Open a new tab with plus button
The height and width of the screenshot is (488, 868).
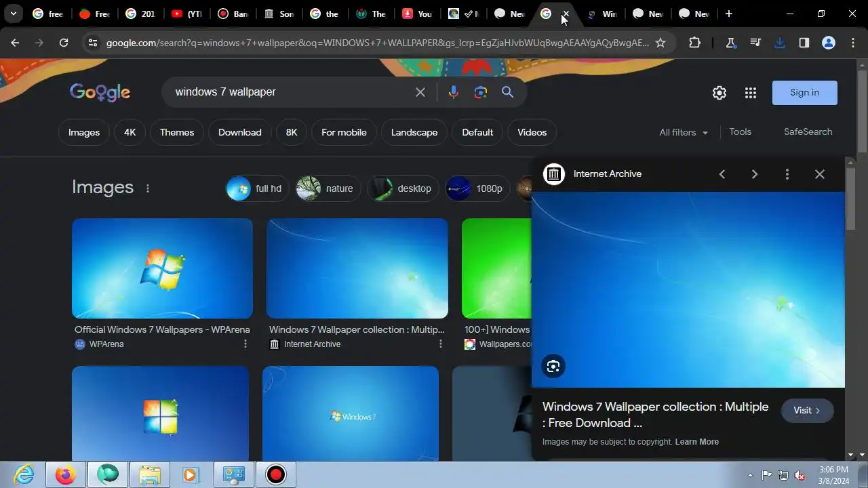click(x=729, y=14)
